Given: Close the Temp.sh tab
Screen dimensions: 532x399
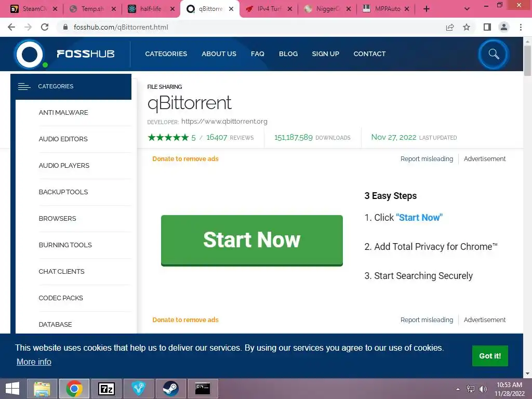Looking at the screenshot, I should (x=114, y=9).
